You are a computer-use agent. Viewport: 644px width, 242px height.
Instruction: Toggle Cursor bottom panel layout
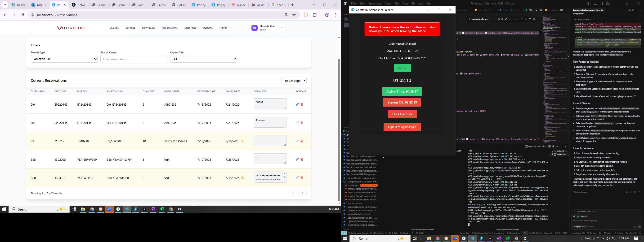click(595, 3)
